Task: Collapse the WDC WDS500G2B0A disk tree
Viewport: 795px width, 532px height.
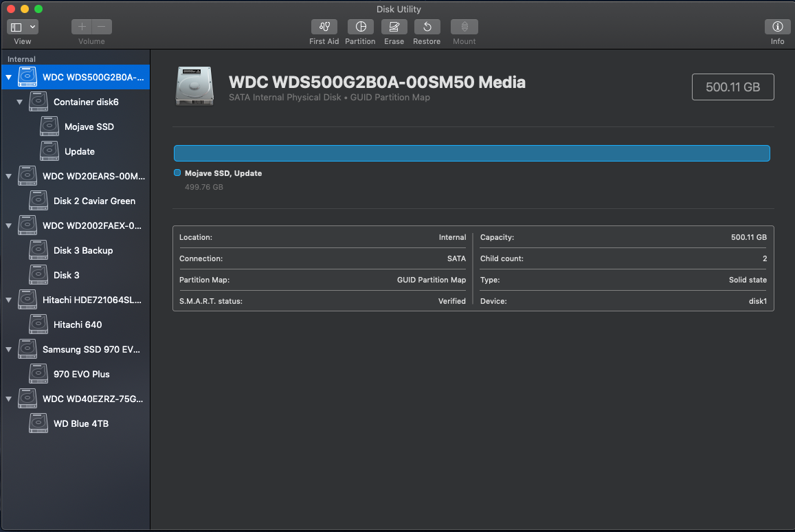Action: point(9,77)
